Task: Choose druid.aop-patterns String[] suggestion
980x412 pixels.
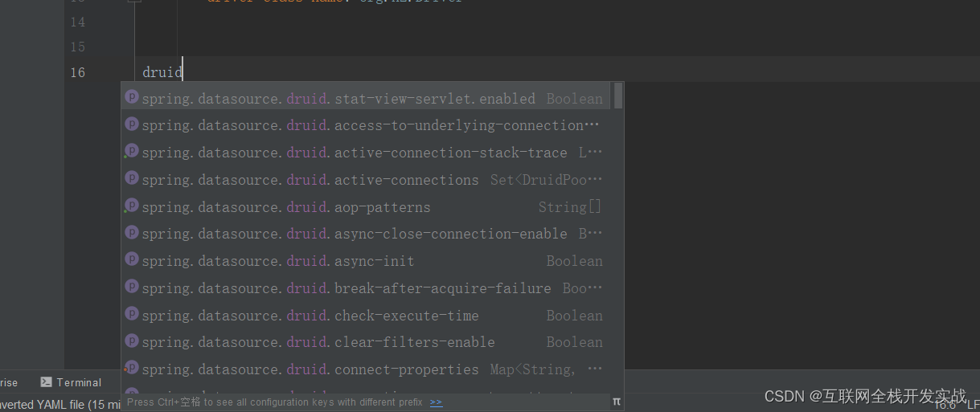Action: click(367, 207)
